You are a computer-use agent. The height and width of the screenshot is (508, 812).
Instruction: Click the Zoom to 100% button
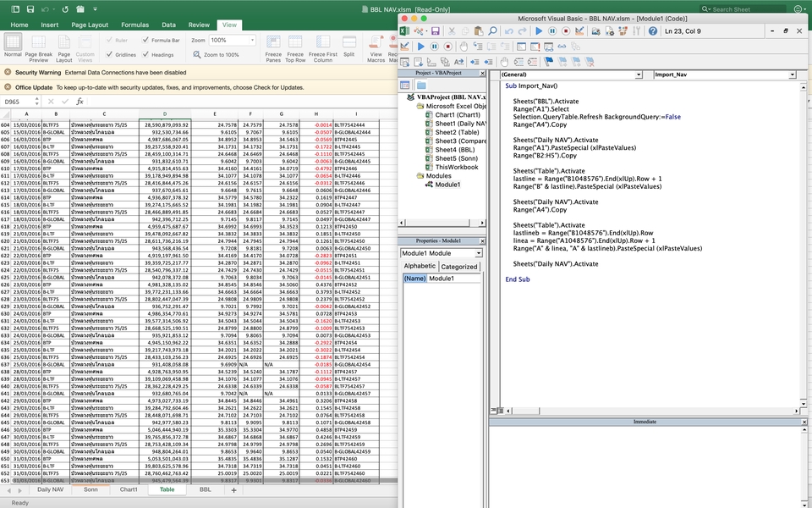coord(216,54)
